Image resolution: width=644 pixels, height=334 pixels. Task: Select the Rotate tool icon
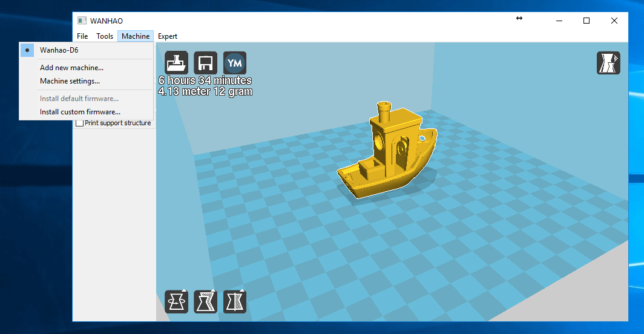click(176, 301)
